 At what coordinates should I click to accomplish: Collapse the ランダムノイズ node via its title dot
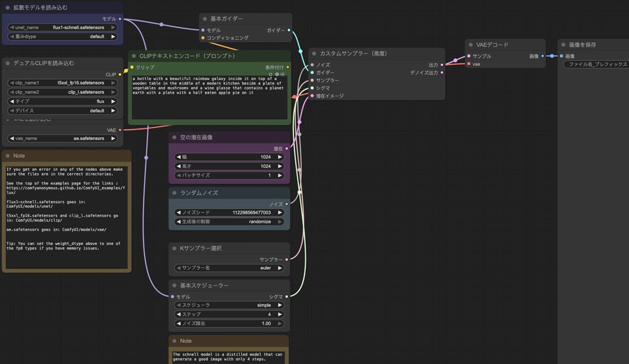[x=175, y=193]
